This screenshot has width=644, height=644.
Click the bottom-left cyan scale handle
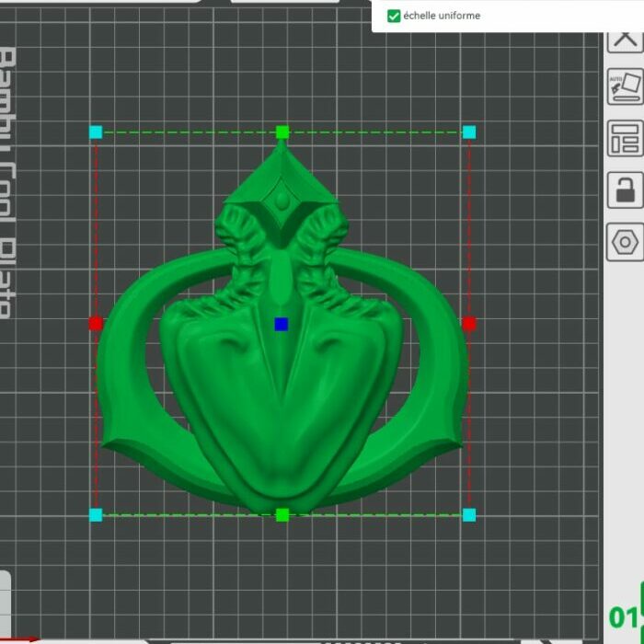pos(96,514)
